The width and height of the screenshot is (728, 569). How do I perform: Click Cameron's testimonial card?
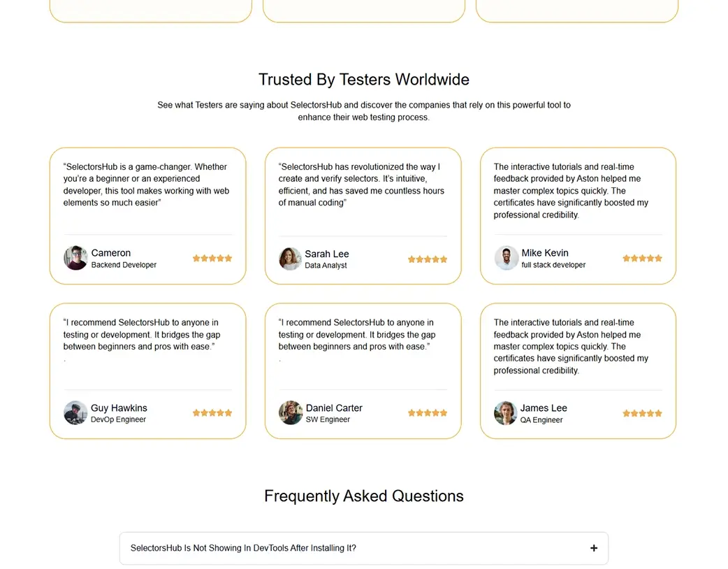[149, 215]
